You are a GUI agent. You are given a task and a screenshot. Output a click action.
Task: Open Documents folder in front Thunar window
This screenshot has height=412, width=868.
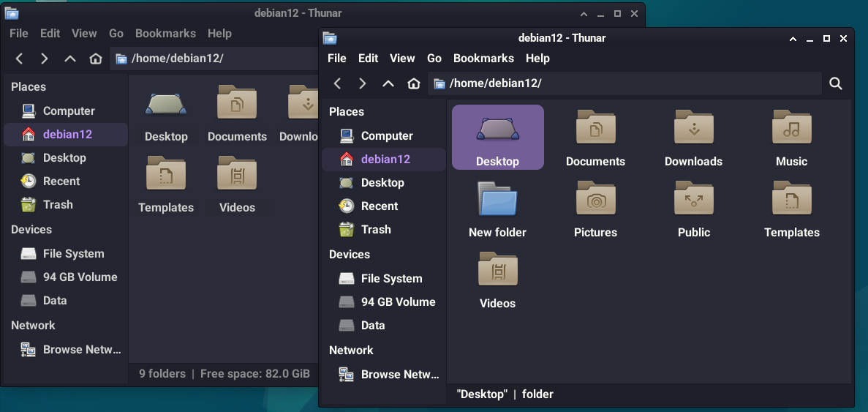pos(595,137)
